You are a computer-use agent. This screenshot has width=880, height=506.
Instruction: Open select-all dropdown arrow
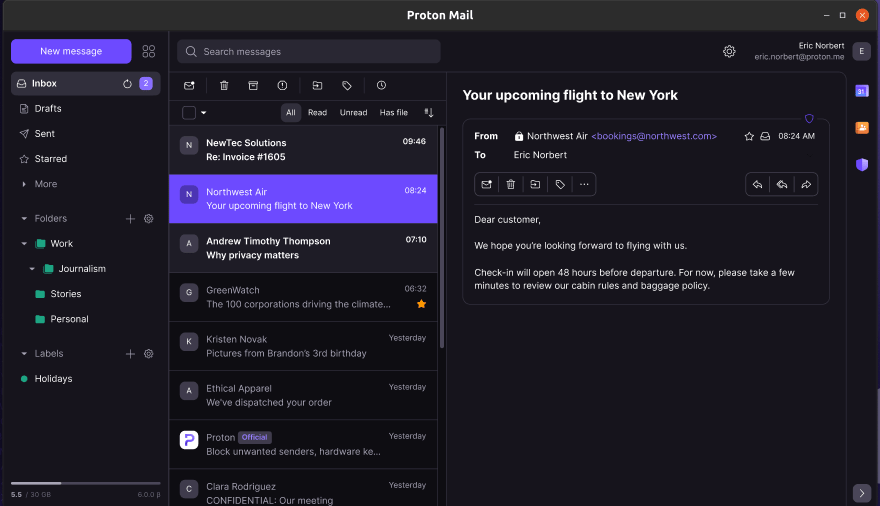[204, 113]
